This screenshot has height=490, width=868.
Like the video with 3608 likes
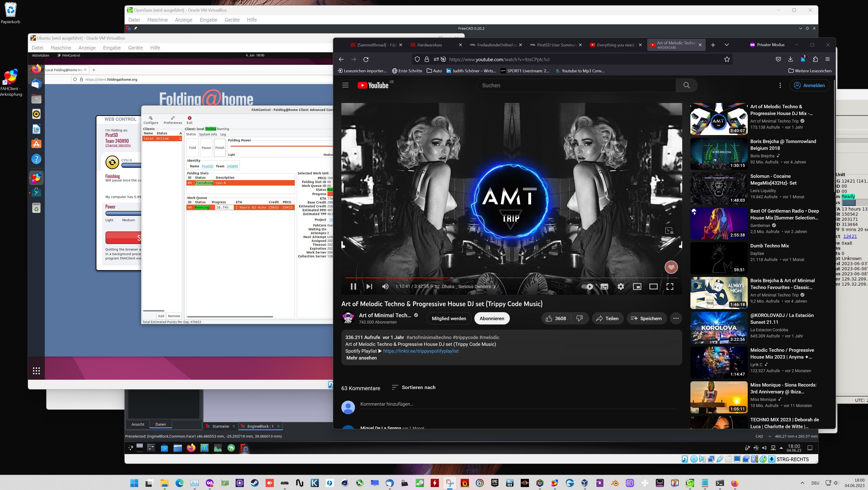point(556,319)
